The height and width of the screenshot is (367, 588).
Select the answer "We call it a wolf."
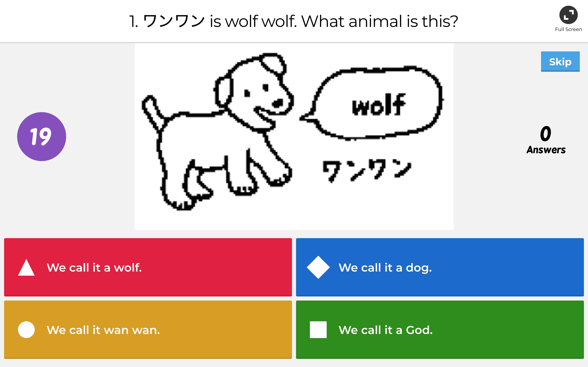95,268
